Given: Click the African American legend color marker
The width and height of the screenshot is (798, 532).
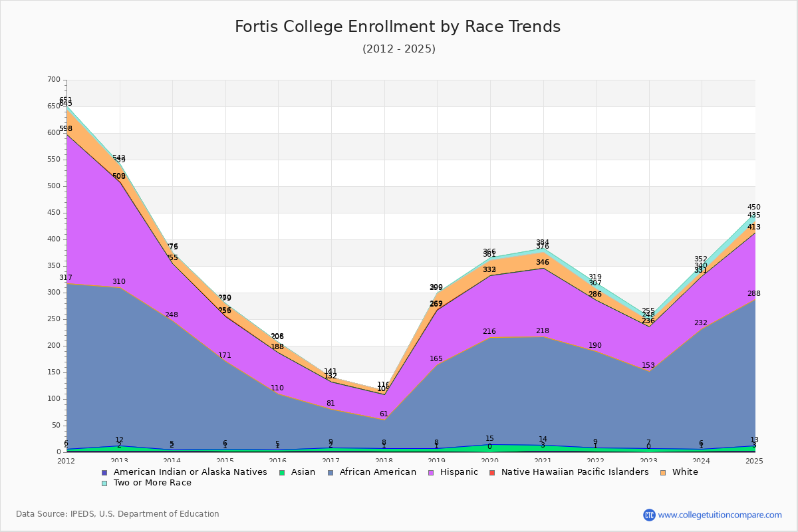Looking at the screenshot, I should click(x=329, y=472).
